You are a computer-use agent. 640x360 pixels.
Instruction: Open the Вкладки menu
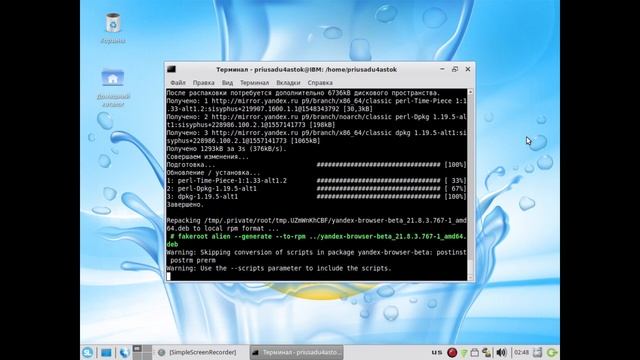pos(288,82)
